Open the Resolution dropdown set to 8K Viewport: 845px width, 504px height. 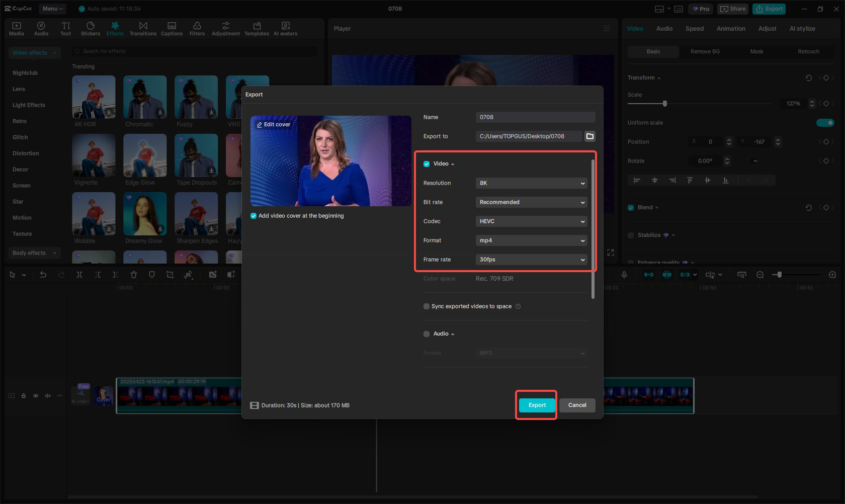(x=531, y=183)
